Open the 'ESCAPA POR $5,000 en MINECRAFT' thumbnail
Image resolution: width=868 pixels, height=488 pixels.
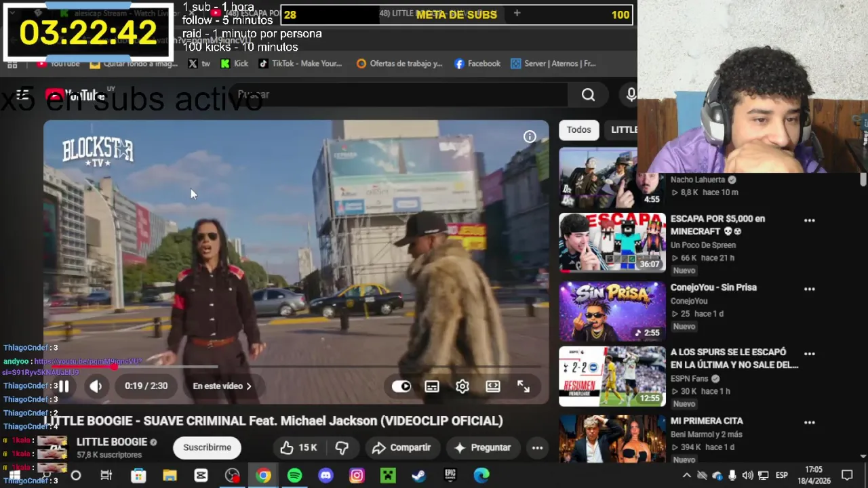[x=612, y=243]
